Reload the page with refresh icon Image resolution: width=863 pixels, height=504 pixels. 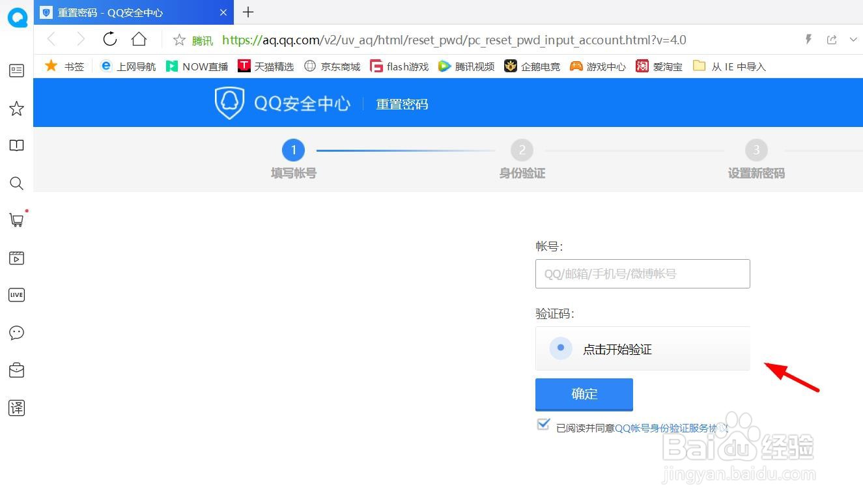(110, 39)
